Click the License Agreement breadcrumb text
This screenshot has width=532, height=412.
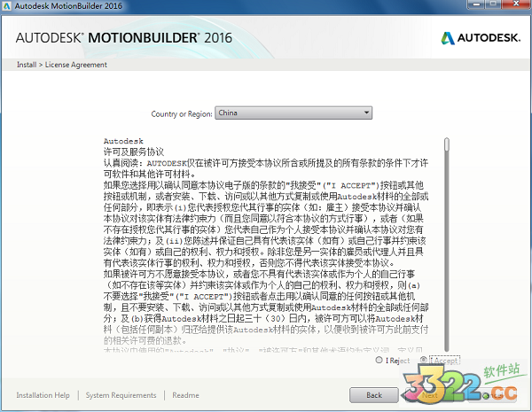pyautogui.click(x=76, y=65)
